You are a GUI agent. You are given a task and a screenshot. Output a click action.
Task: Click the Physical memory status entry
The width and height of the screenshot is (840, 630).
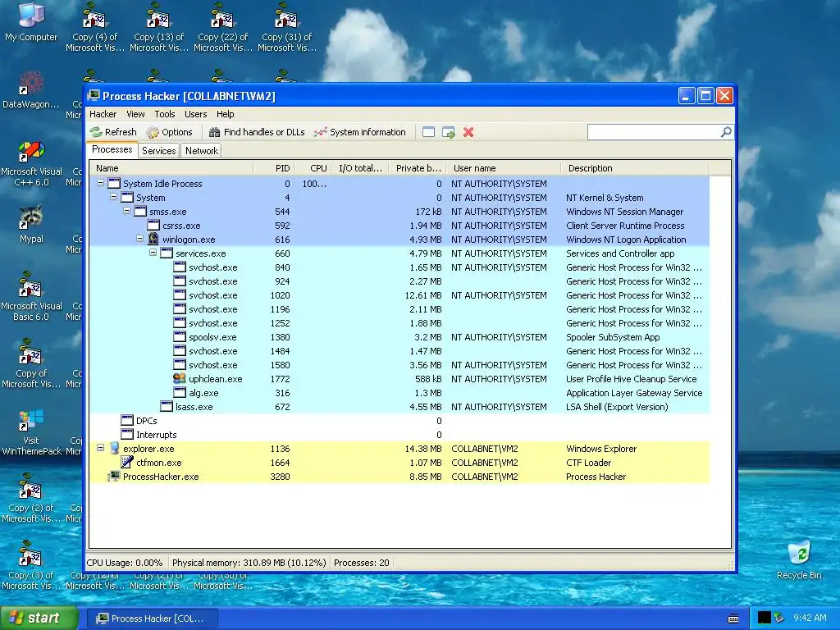point(249,563)
